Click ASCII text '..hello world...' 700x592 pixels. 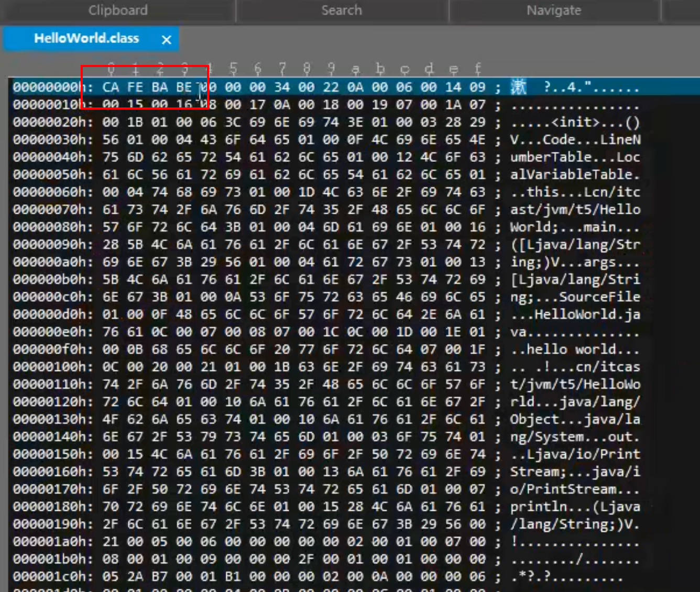click(x=575, y=349)
